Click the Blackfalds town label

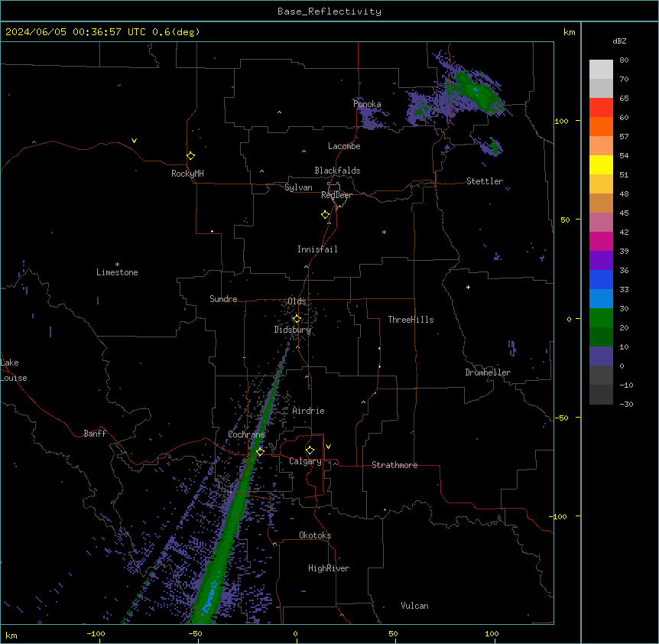coord(337,171)
